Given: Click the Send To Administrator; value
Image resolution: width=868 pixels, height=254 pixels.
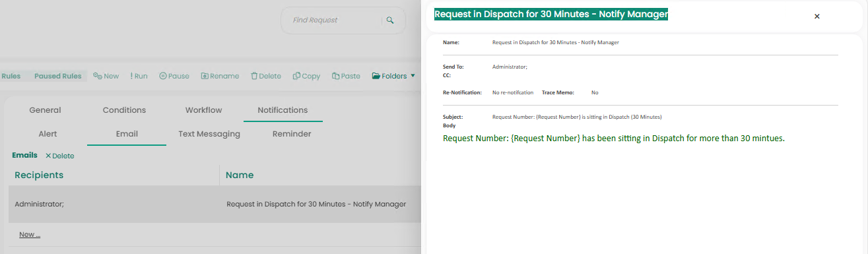Looking at the screenshot, I should (510, 67).
